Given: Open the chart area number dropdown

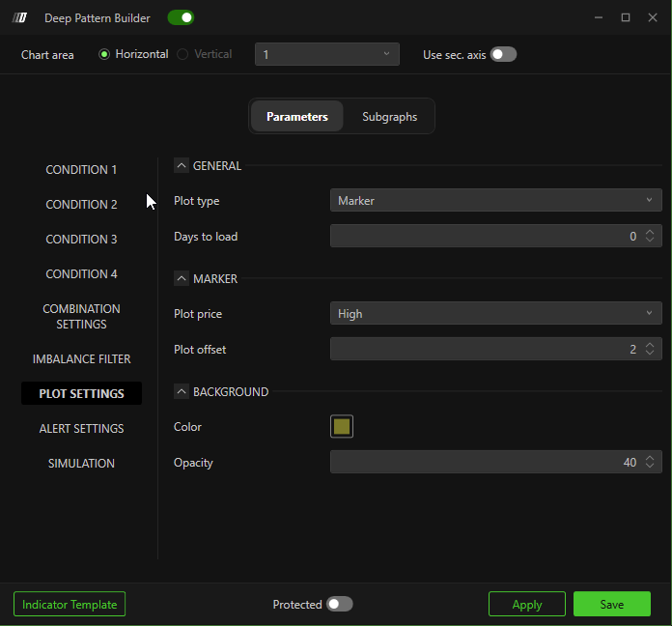Looking at the screenshot, I should 326,54.
